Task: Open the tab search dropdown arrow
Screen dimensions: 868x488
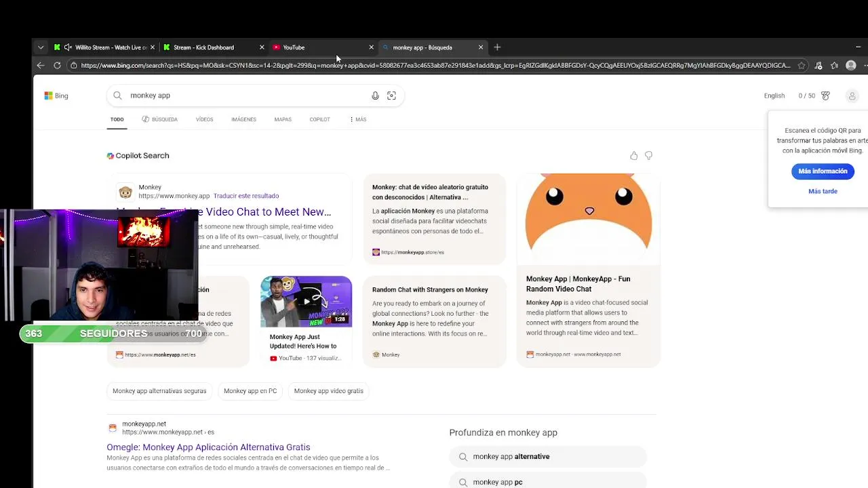Action: (41, 47)
